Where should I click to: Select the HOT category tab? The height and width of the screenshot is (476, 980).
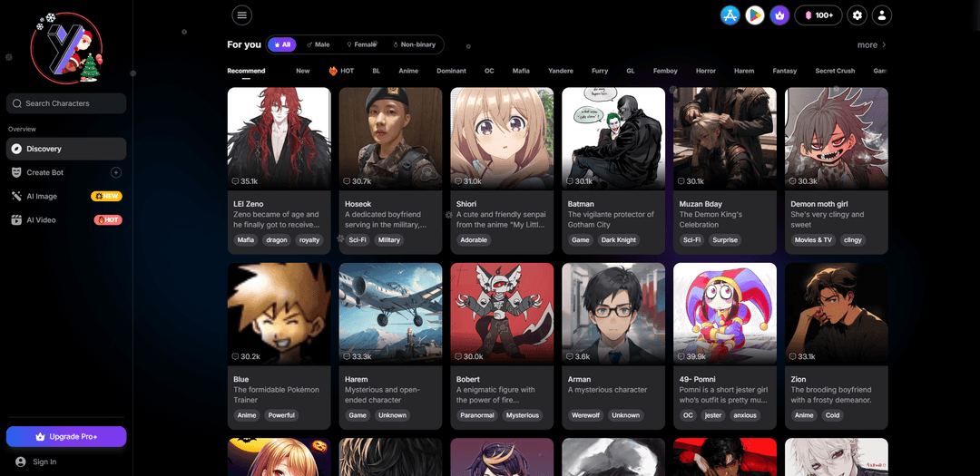pos(341,71)
